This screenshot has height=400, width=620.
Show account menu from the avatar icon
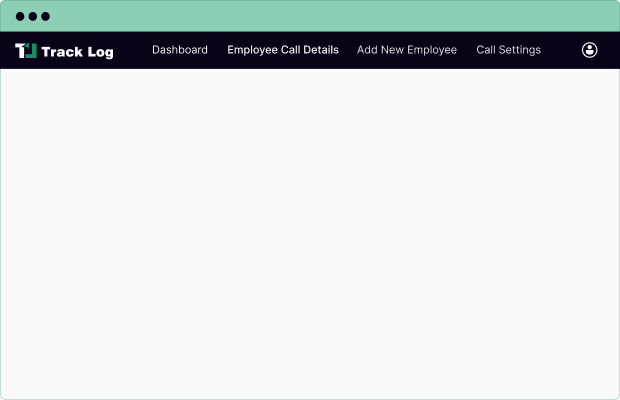click(590, 50)
